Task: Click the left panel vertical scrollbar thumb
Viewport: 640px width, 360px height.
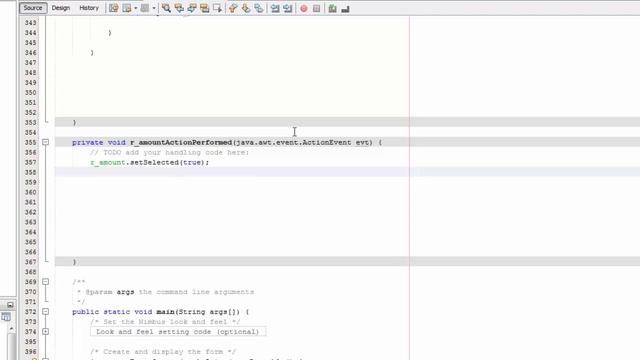Action: pos(11,347)
